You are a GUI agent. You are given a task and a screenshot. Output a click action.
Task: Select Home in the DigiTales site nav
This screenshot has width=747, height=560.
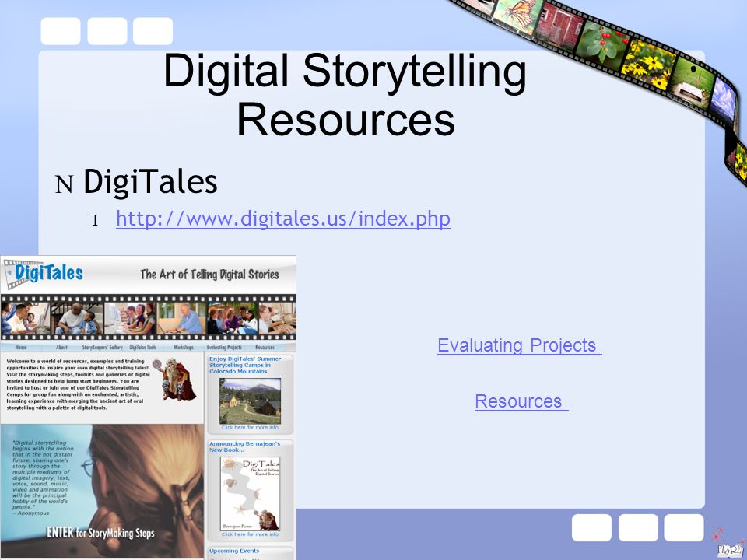(x=21, y=347)
